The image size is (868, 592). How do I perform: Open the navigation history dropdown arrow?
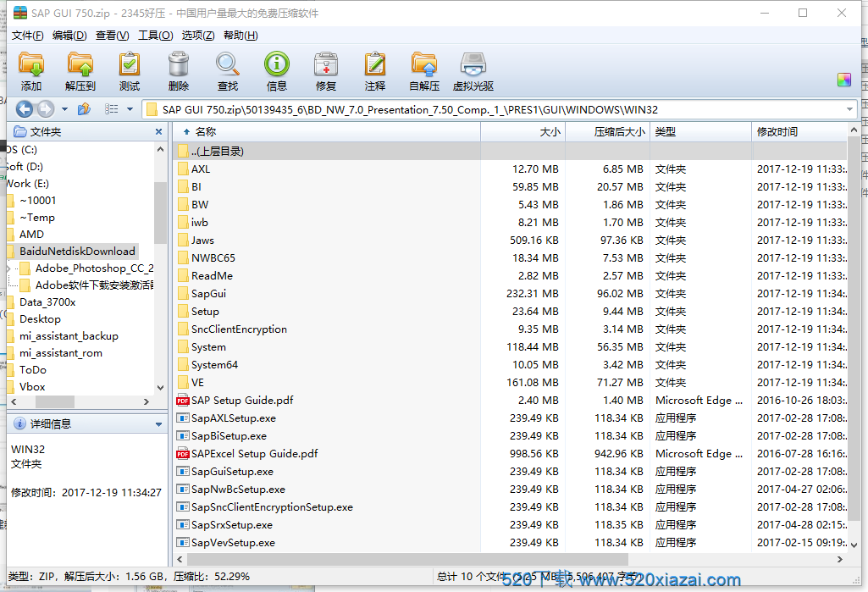tap(64, 109)
